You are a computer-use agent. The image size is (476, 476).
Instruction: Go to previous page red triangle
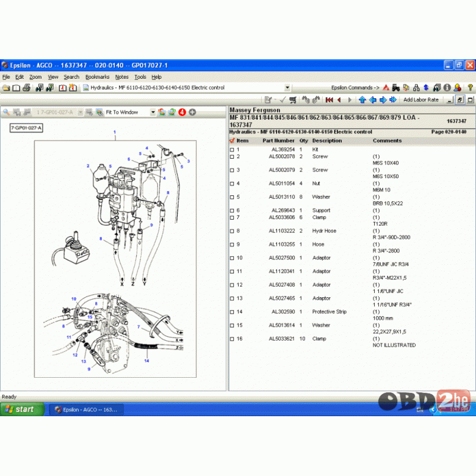(339, 100)
